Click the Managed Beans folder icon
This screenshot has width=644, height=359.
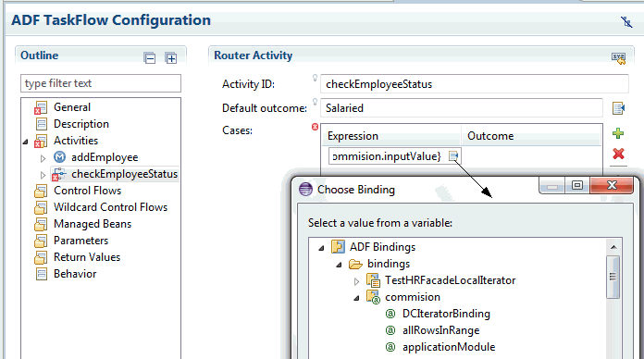(x=41, y=224)
